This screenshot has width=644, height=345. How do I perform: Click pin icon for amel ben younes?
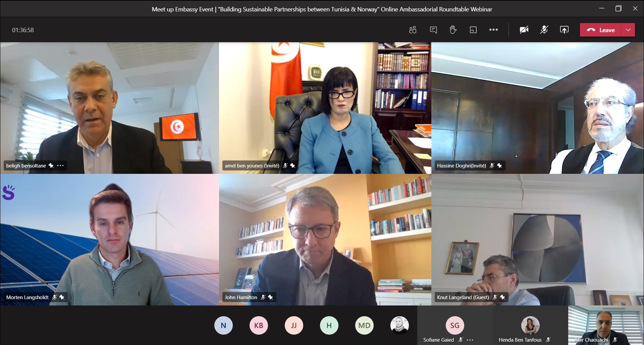pos(292,165)
